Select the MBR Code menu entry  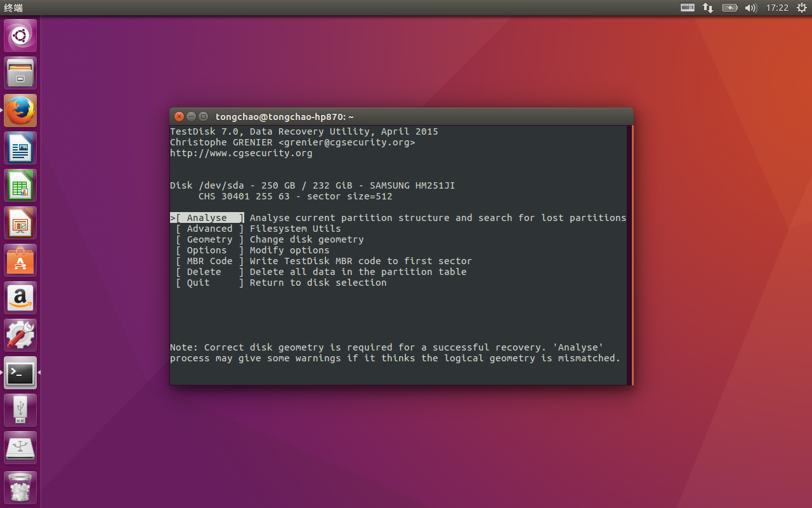click(x=324, y=261)
